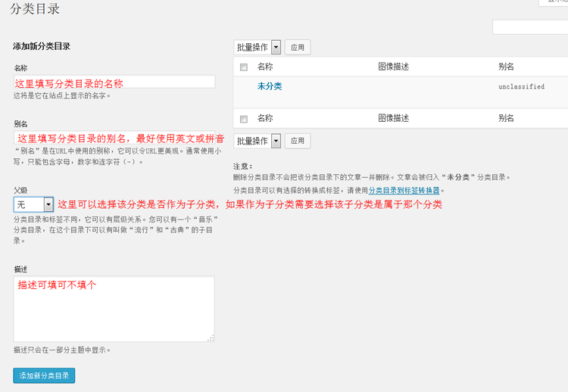Click the 别名 slug input field

tap(114, 138)
